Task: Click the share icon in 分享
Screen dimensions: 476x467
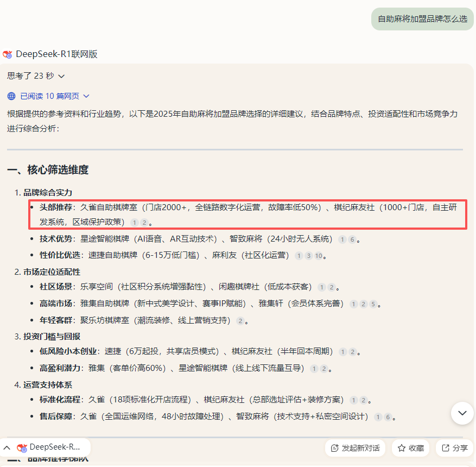Action: (446, 448)
